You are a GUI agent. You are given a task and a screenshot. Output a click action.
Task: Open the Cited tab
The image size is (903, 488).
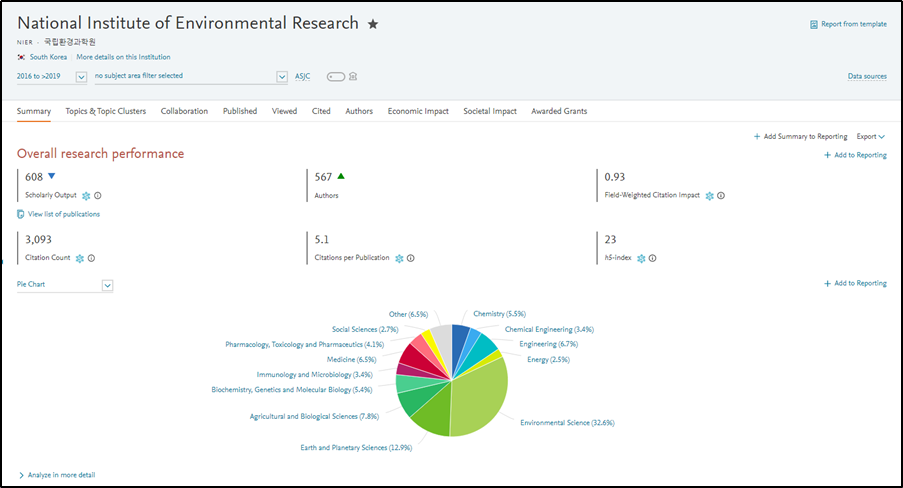pyautogui.click(x=321, y=111)
